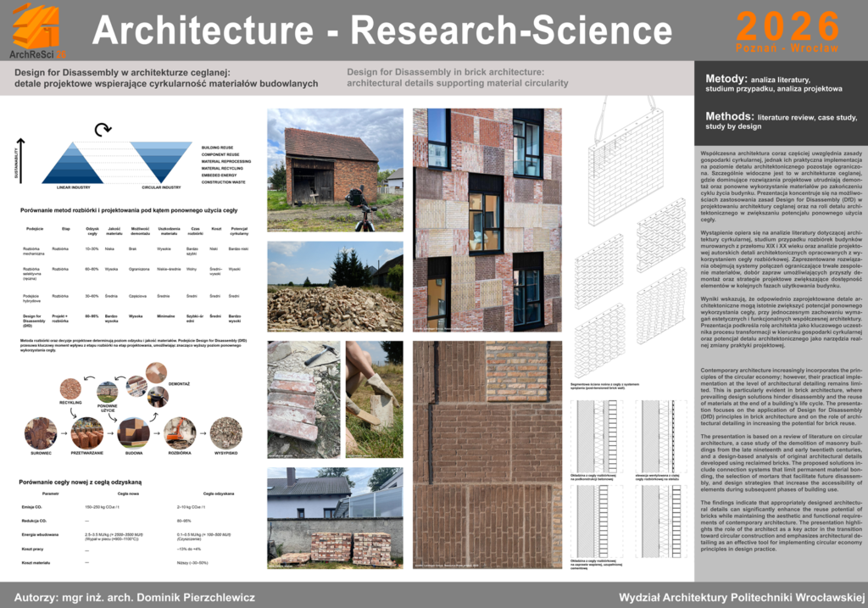Click the Ponowne użycie circle image

click(107, 392)
